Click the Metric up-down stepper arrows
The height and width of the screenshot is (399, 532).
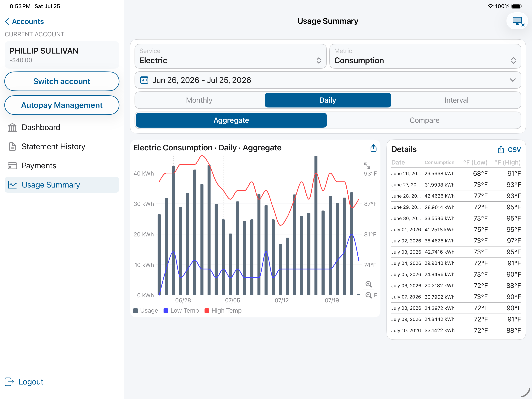513,60
